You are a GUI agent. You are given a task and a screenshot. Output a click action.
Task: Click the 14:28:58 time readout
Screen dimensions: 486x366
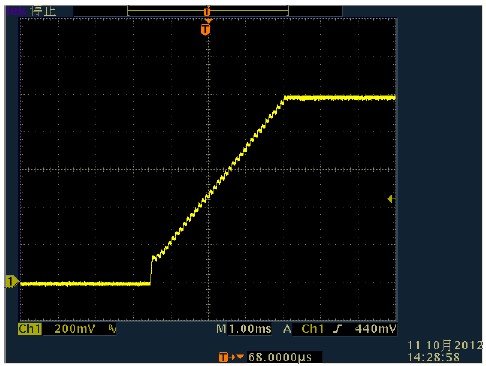pos(434,357)
